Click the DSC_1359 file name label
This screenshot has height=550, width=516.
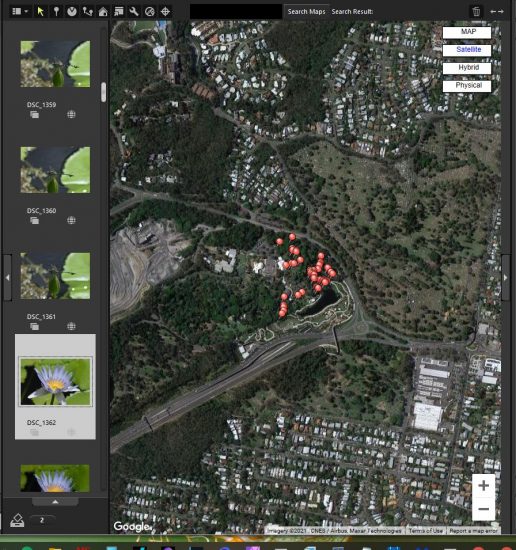[41, 105]
